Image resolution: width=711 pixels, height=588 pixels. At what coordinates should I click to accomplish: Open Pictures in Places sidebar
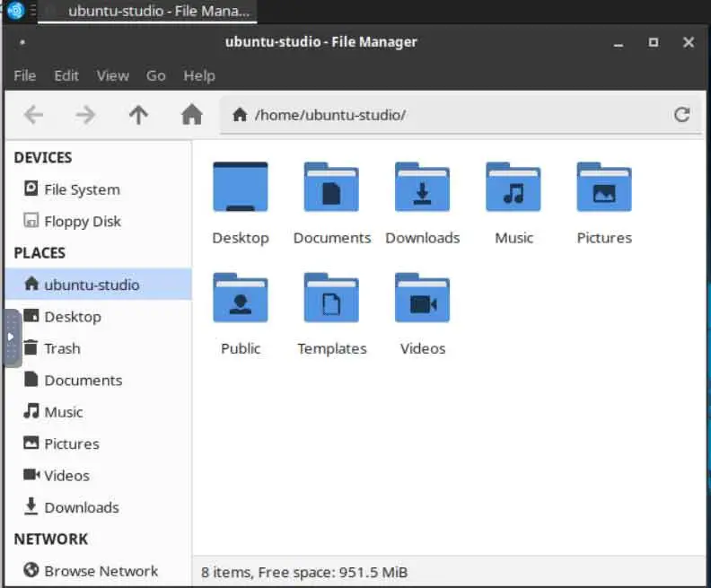click(99, 443)
